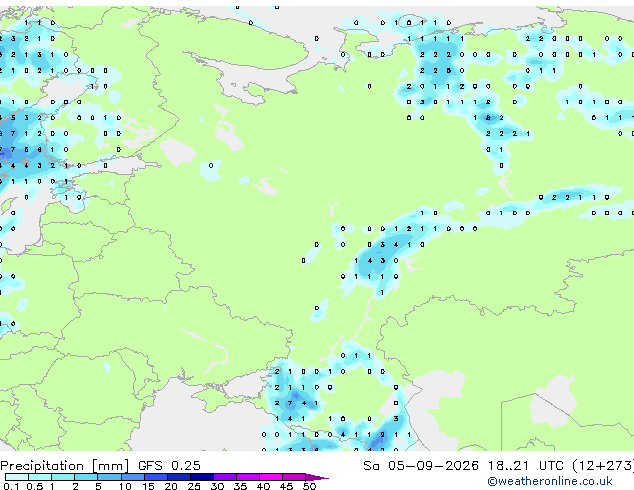This screenshot has width=634, height=490.
Task: Select the over-50 mm legend arrow tip
Action: (317, 477)
